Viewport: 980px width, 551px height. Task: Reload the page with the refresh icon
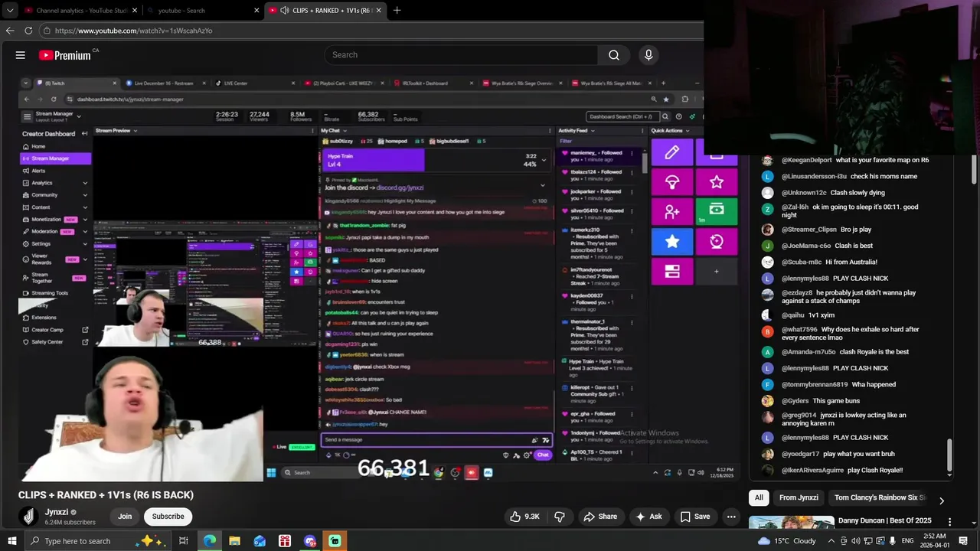pyautogui.click(x=28, y=31)
